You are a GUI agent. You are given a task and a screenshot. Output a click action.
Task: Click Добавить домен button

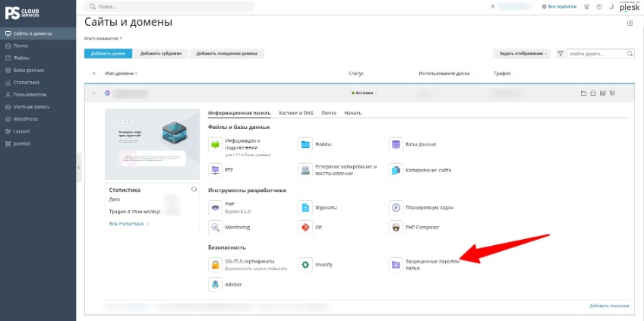(108, 54)
